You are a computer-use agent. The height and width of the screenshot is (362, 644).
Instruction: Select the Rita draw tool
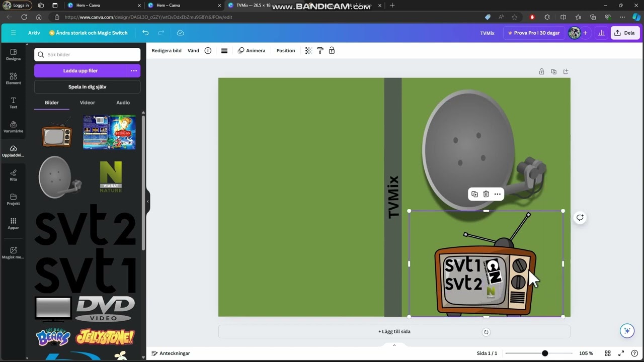[13, 175]
